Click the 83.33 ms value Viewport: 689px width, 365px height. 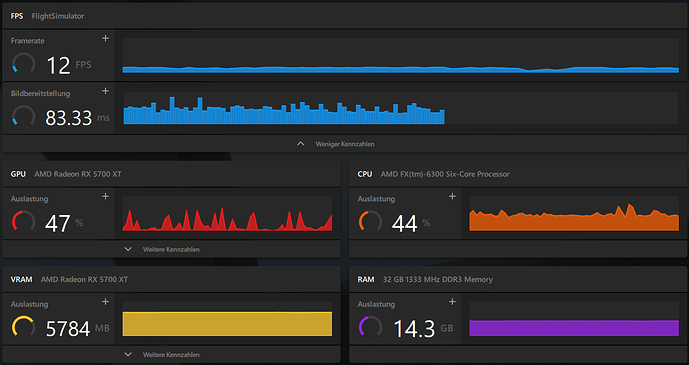click(77, 118)
